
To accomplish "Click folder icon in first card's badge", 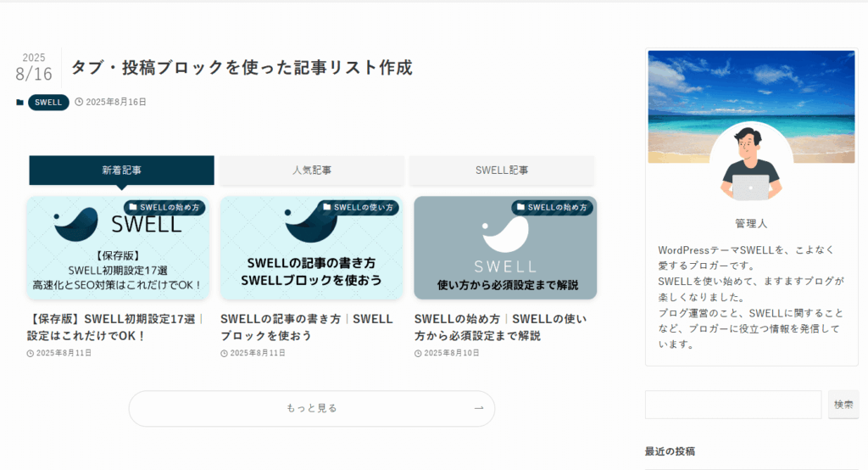I will [133, 207].
